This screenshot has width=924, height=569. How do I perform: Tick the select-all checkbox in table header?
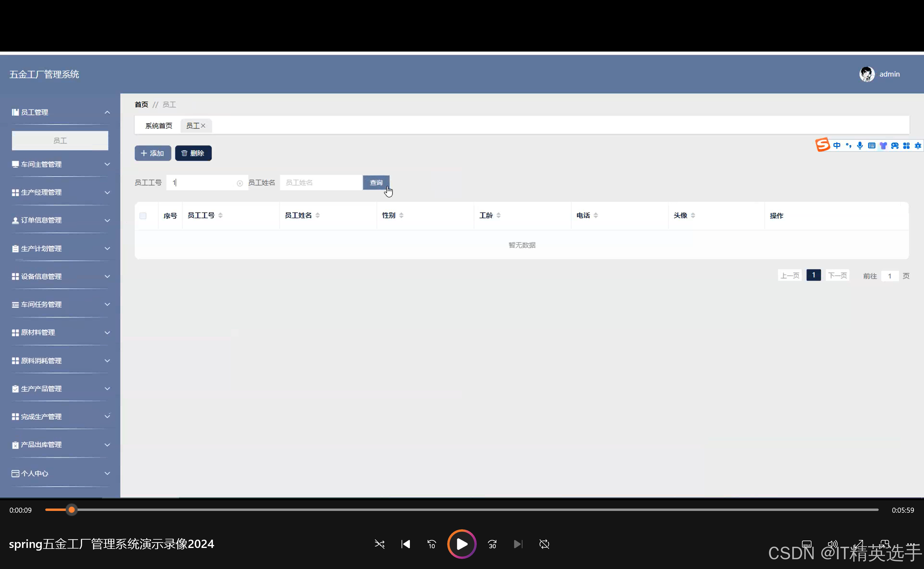tap(143, 216)
